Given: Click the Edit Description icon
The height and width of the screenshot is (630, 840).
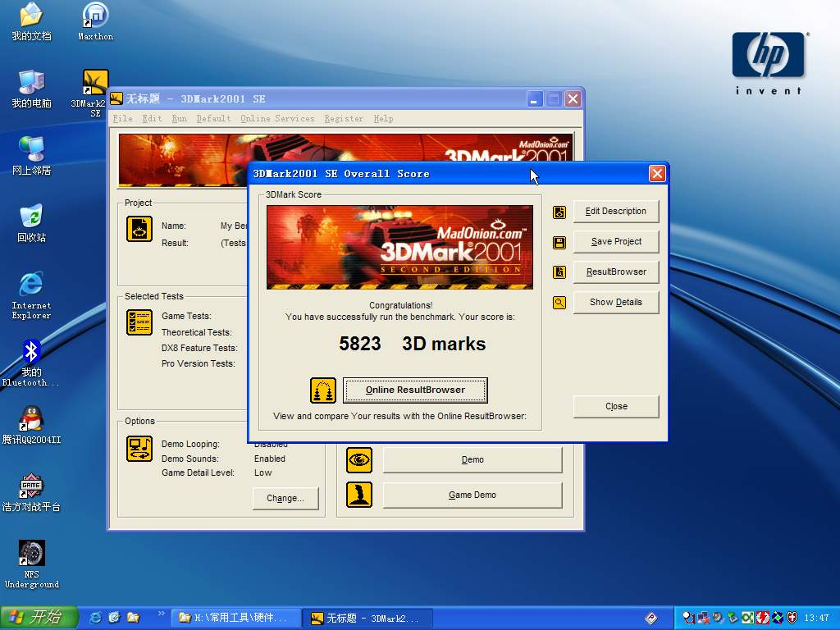Looking at the screenshot, I should (x=559, y=212).
